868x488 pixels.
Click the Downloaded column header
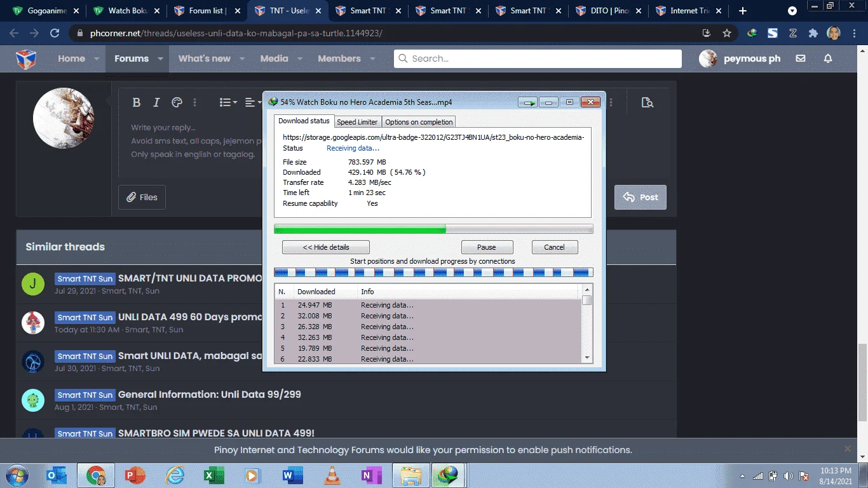tap(316, 292)
